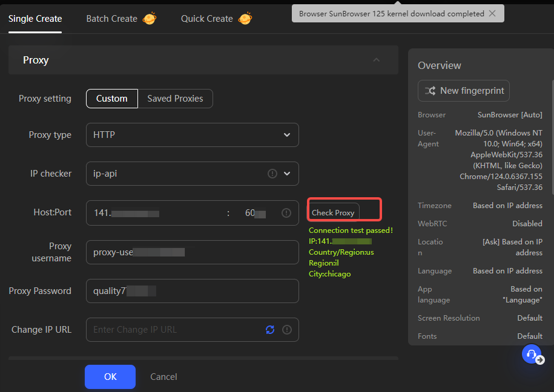Click the info icon in Change IP URL field

(287, 330)
